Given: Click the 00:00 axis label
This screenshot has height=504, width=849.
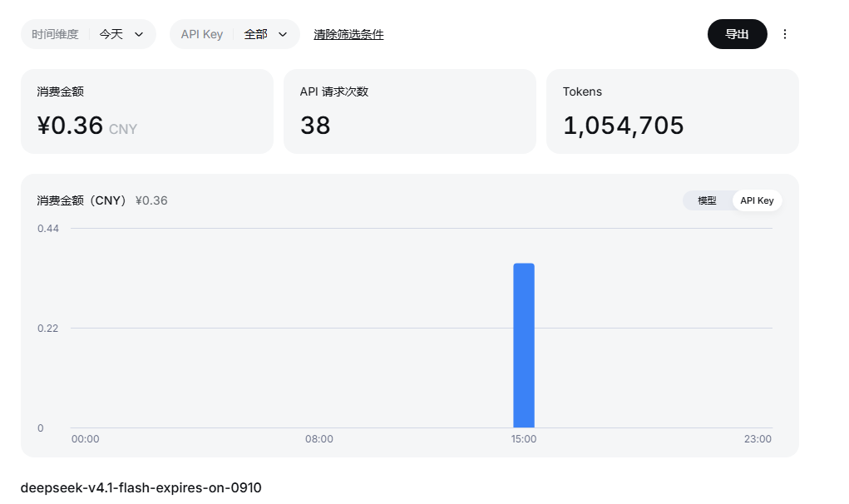Looking at the screenshot, I should click(85, 439).
